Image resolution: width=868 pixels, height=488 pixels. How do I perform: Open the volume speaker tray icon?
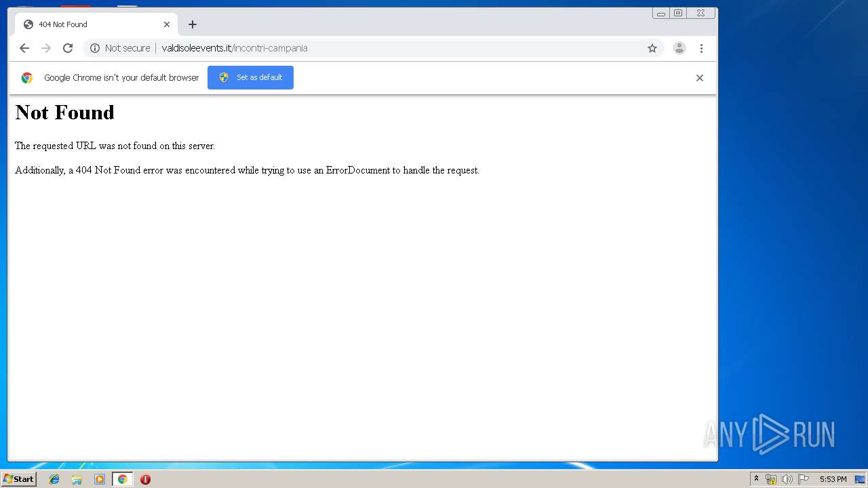[x=787, y=479]
